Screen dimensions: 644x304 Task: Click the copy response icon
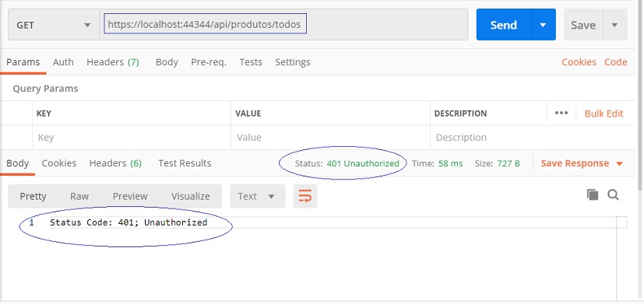593,194
